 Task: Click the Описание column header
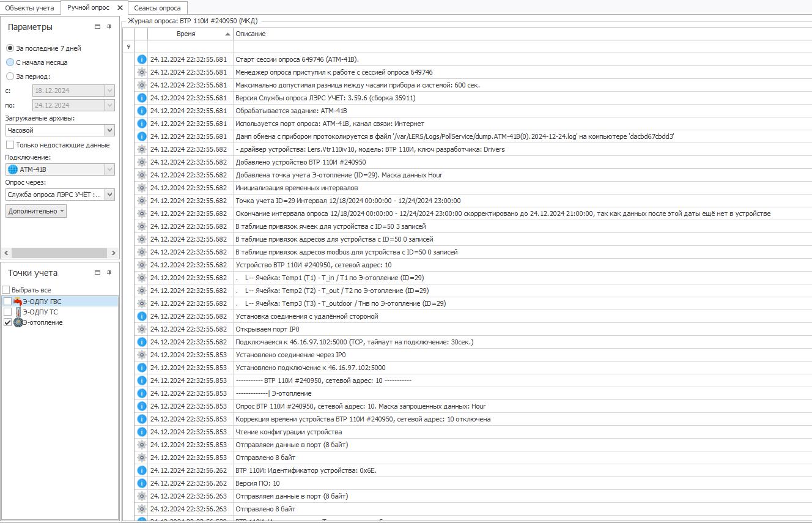[522, 34]
